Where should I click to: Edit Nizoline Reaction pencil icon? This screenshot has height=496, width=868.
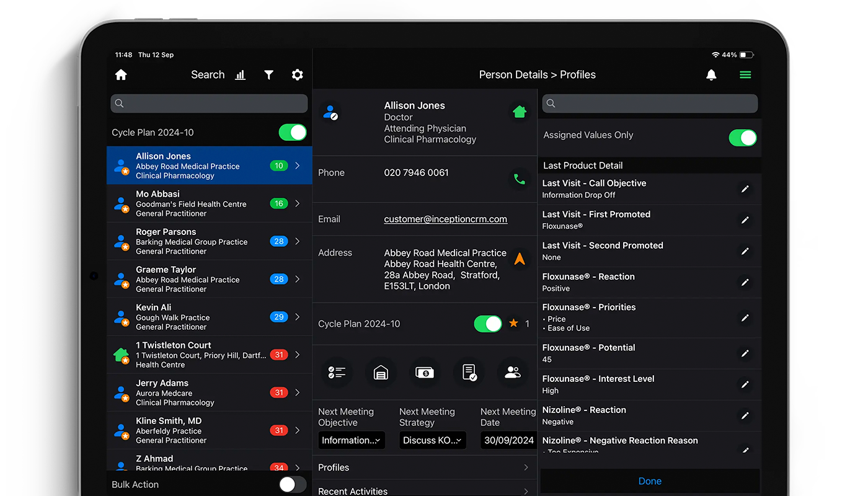(745, 415)
